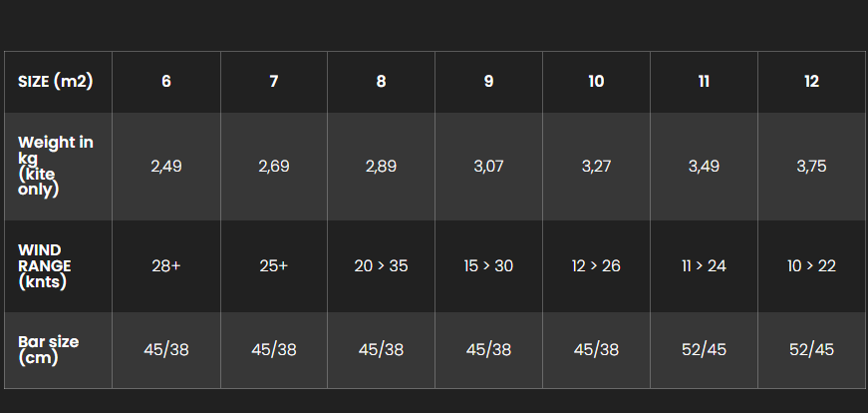The image size is (868, 413).
Task: Click the 12 > 26 wind range cell
Action: [x=596, y=266]
